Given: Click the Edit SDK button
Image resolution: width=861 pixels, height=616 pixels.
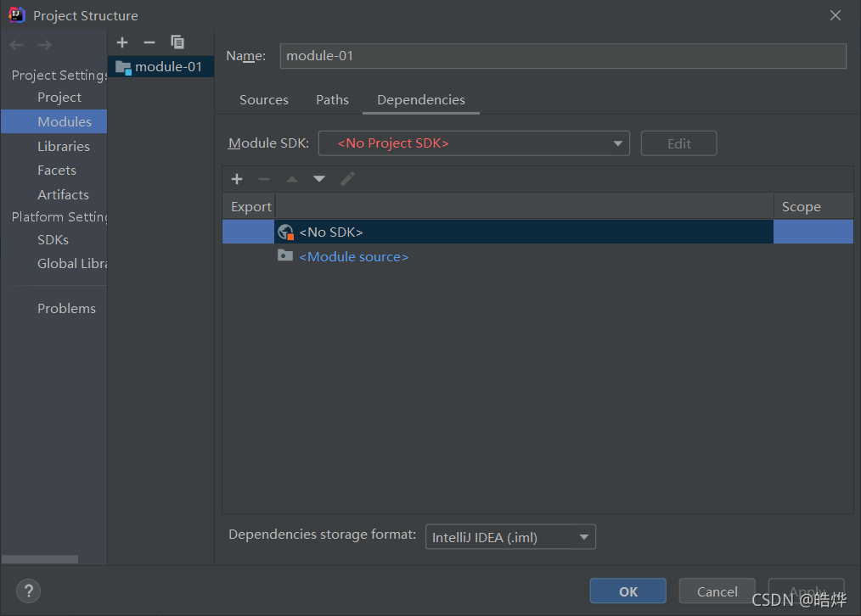Looking at the screenshot, I should click(x=678, y=143).
